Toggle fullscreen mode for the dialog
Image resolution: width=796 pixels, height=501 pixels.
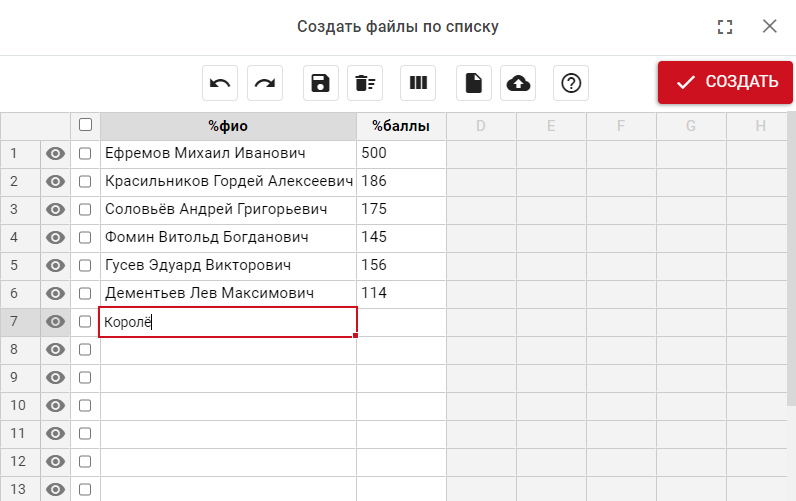tap(726, 27)
